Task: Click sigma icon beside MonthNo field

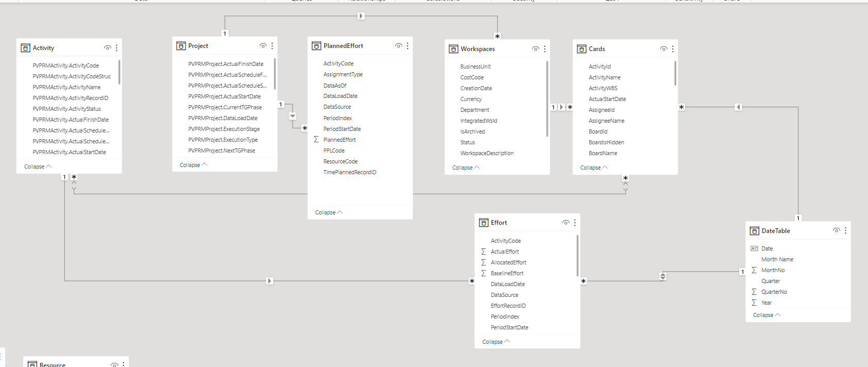Action: (754, 270)
